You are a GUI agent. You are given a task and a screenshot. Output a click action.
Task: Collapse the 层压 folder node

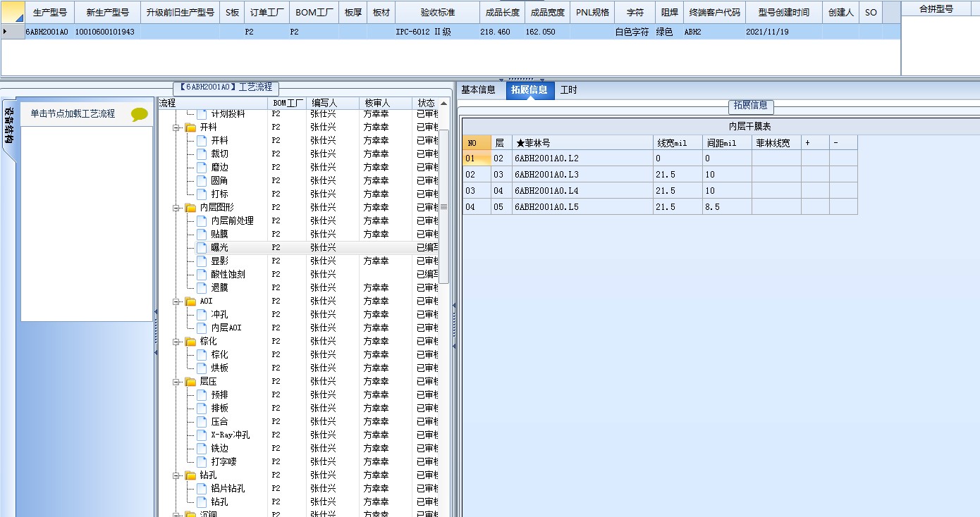176,382
